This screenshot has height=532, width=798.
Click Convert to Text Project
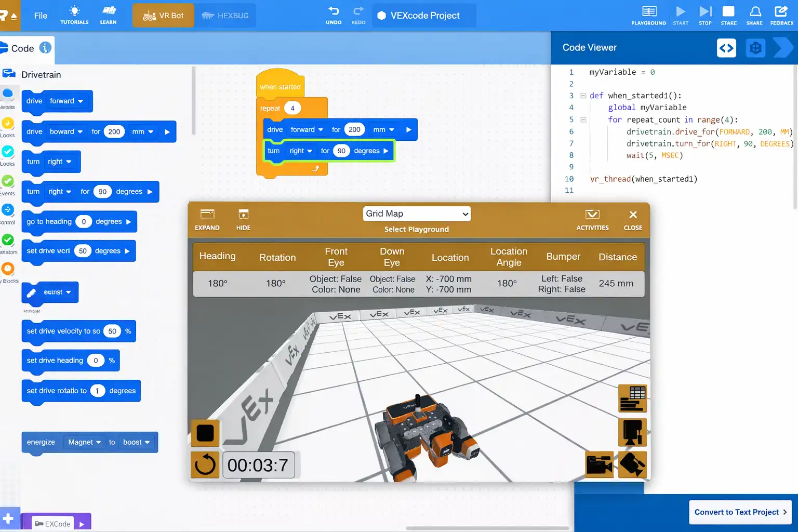[740, 512]
